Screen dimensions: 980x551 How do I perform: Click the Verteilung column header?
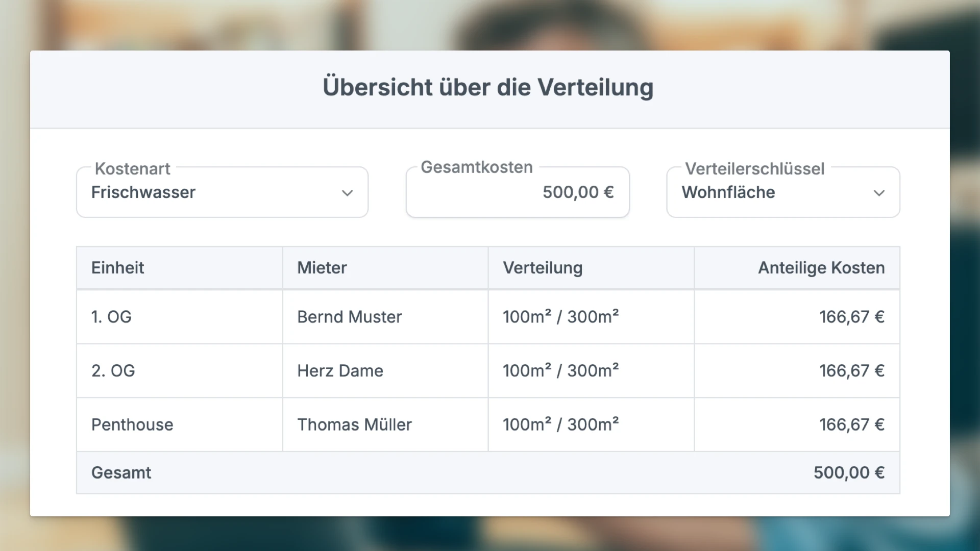tap(543, 268)
